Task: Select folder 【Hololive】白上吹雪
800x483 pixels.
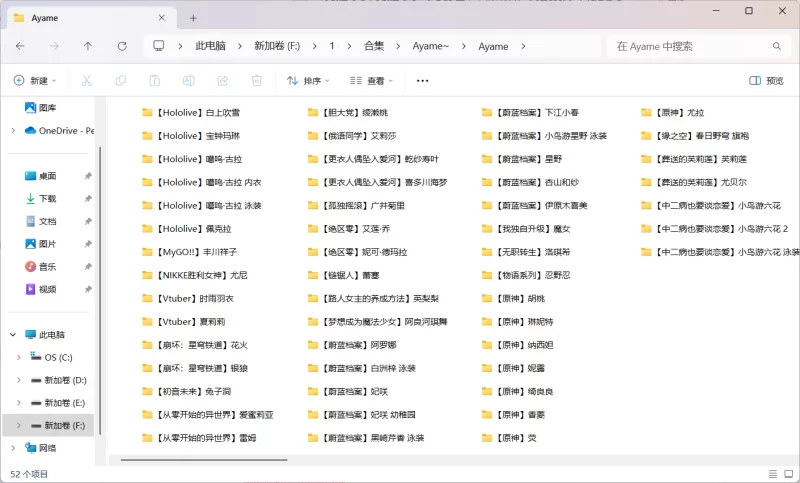Action: 191,113
